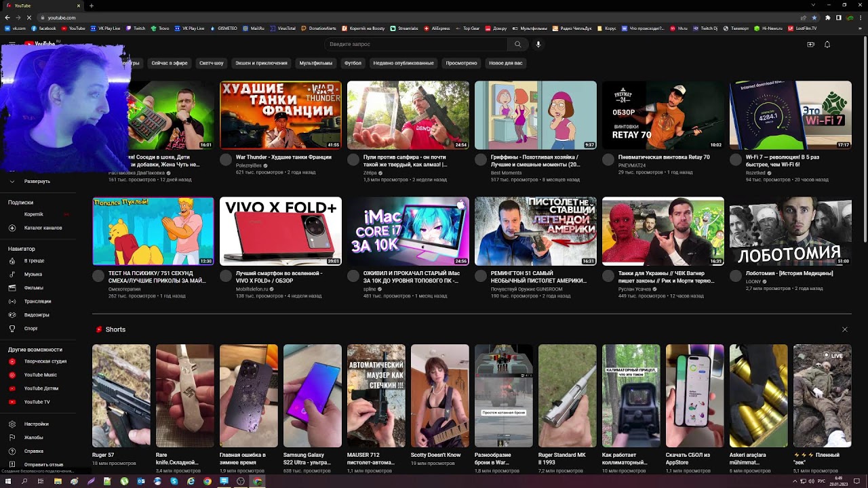Open the AliExpress bookmark
The width and height of the screenshot is (868, 488).
pos(437,28)
